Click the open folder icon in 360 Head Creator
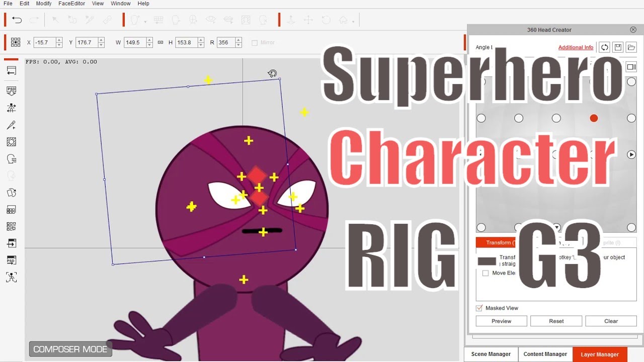Image resolution: width=644 pixels, height=362 pixels. (631, 47)
